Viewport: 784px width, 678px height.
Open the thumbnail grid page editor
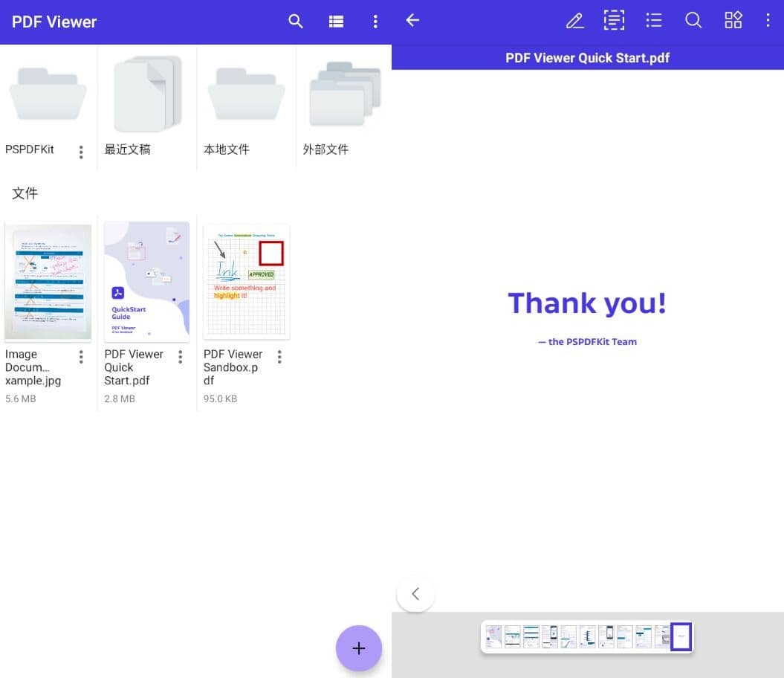click(733, 21)
